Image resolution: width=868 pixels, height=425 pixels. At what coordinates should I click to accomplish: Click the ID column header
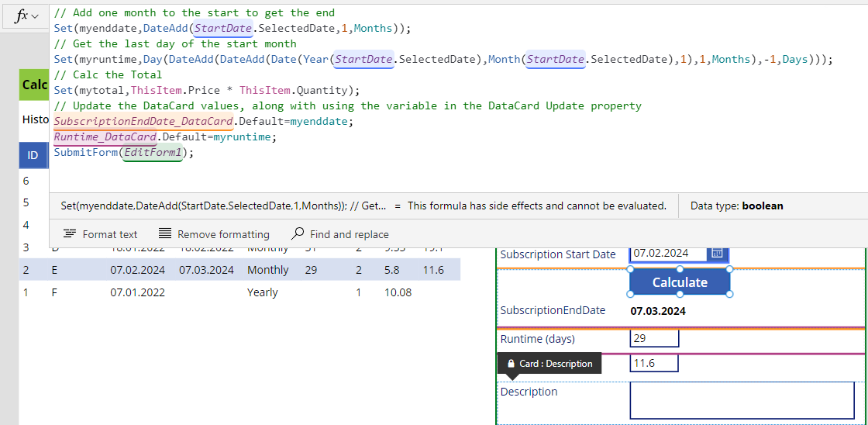coord(33,156)
